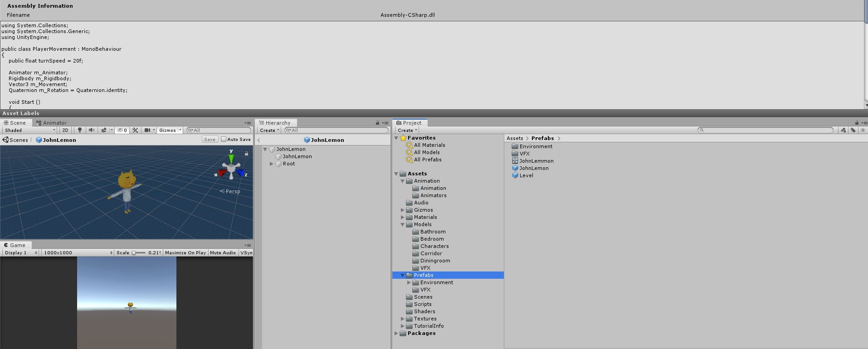Open scene Tools settings wrench icon
The image size is (868, 349).
tap(135, 130)
